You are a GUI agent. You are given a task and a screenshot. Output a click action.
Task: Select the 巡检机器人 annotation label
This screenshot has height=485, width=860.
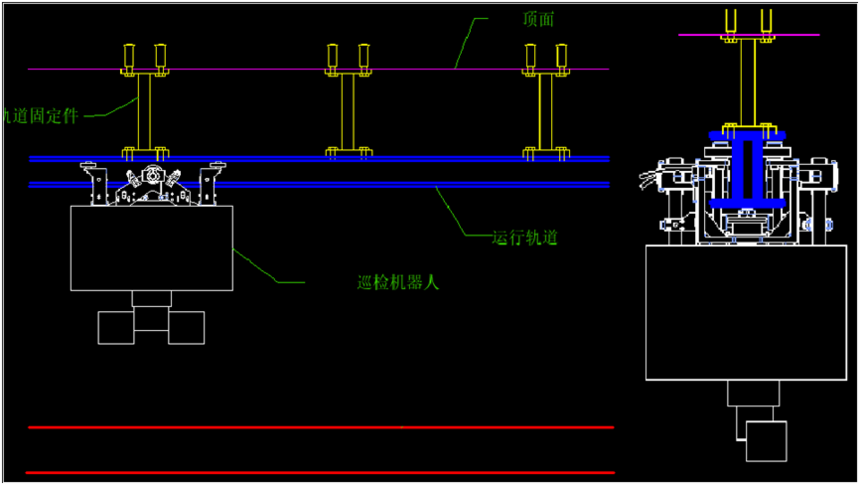pyautogui.click(x=398, y=283)
